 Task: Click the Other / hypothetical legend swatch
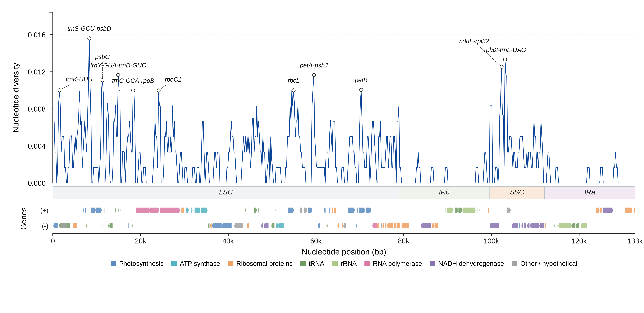[x=515, y=264]
